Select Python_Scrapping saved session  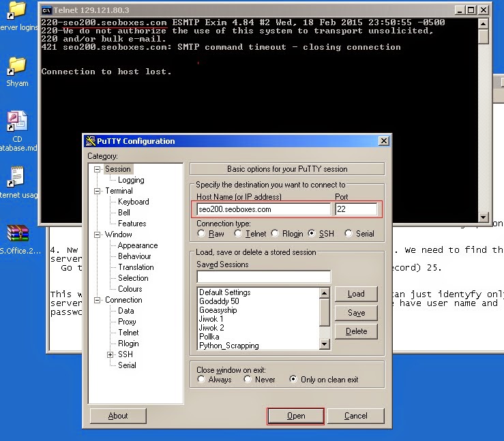[229, 346]
